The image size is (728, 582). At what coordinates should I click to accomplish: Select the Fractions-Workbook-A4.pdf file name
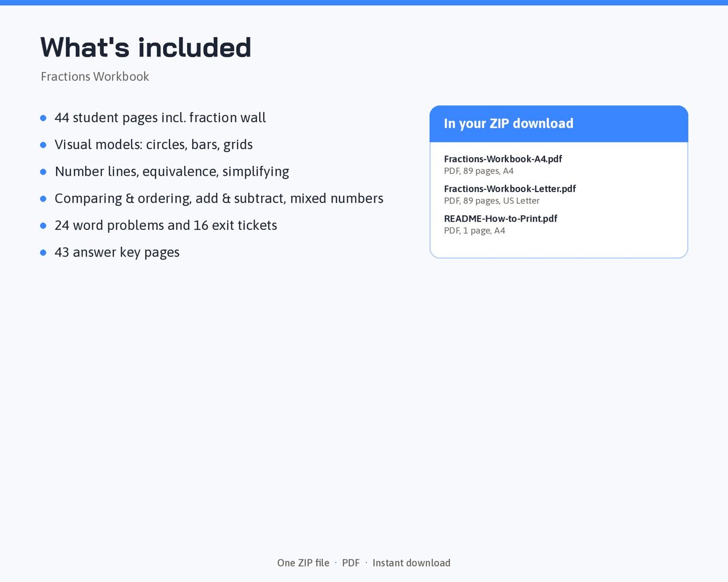[x=503, y=159]
